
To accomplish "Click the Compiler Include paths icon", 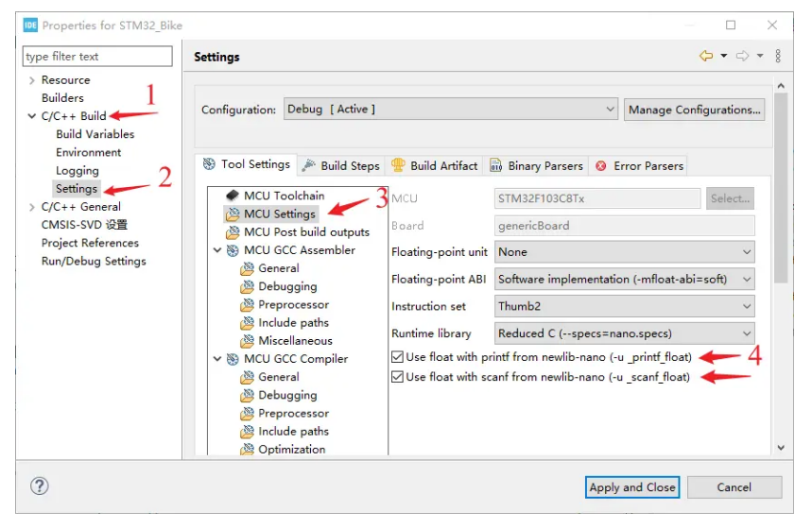I will [247, 431].
